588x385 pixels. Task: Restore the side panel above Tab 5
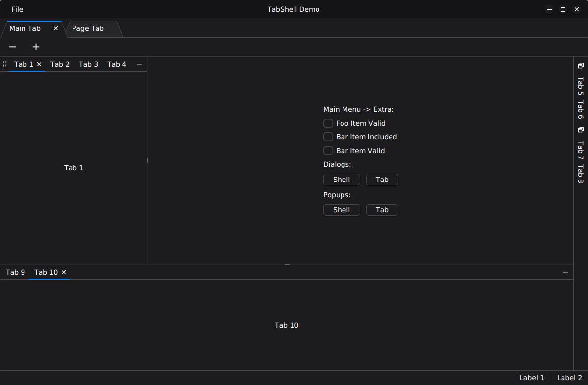pos(581,66)
